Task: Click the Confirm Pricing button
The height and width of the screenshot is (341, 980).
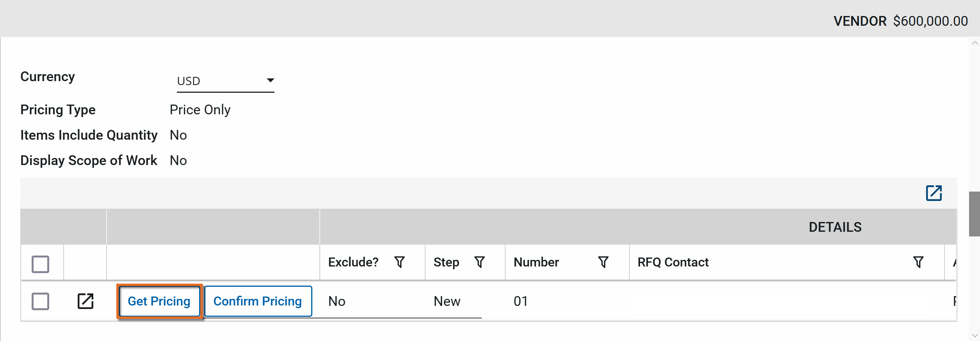Action: pos(258,301)
